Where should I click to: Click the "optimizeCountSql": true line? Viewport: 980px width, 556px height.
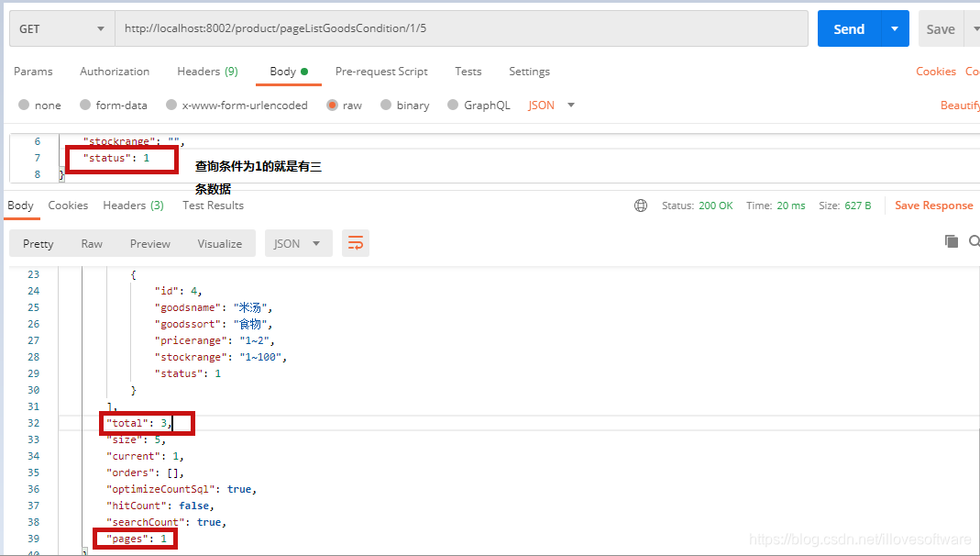pyautogui.click(x=182, y=489)
